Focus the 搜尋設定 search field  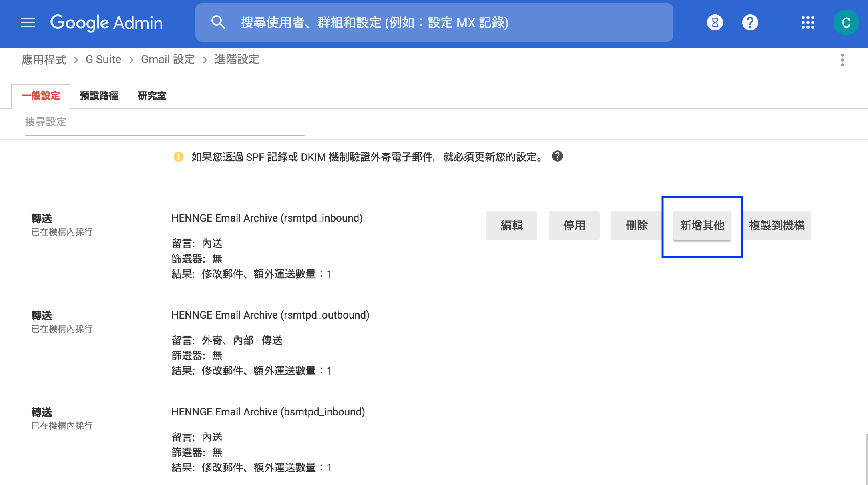click(x=165, y=122)
